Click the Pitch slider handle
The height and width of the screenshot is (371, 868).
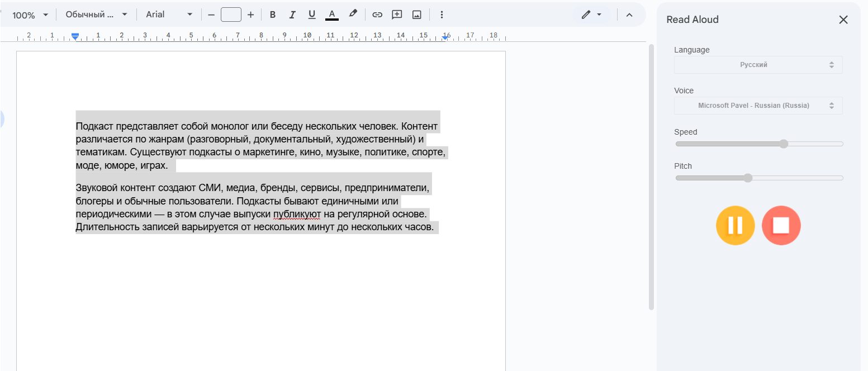click(x=748, y=178)
